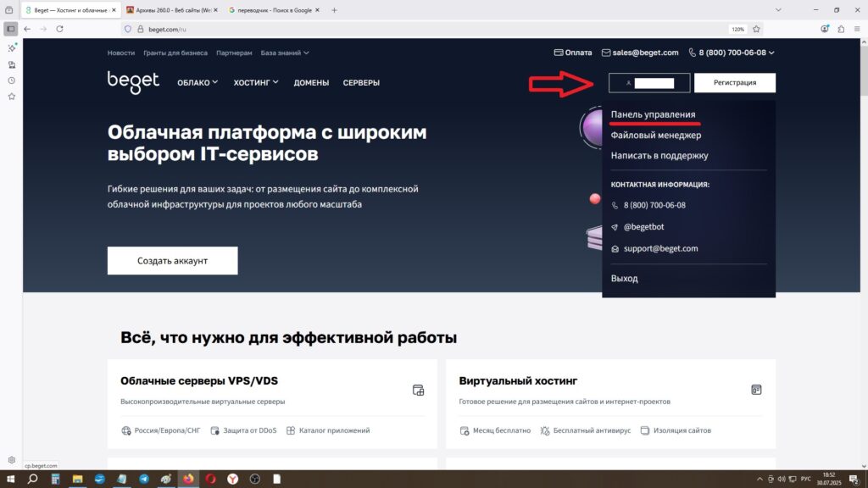Screen dimensions: 868x488
Task: Close the Beget browser tab
Action: click(x=114, y=10)
